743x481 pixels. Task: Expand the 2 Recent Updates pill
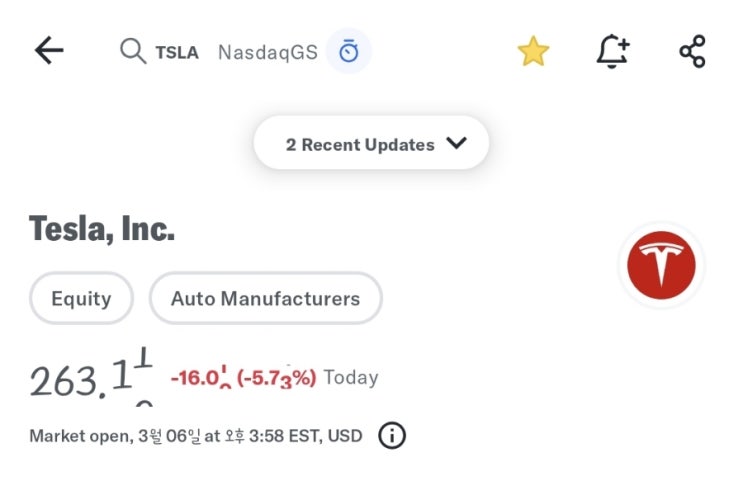[370, 144]
